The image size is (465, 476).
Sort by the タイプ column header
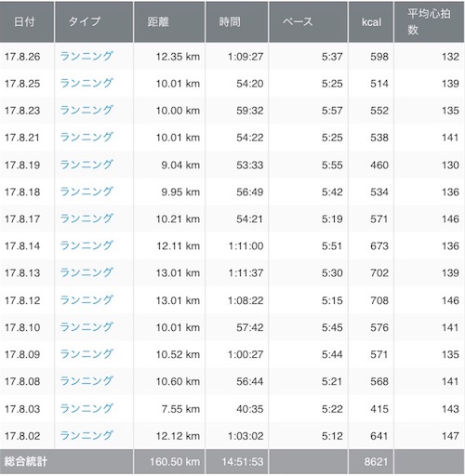[x=94, y=21]
